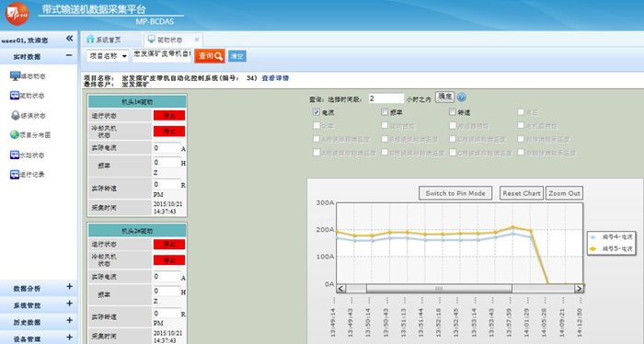The width and height of the screenshot is (644, 344).
Task: Click the 编号4-电流 legend entry
Action: click(x=612, y=237)
